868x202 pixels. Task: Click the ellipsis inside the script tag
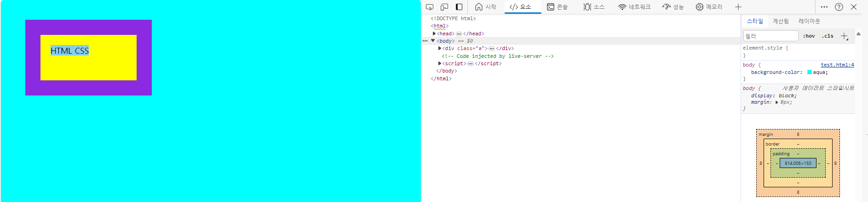click(x=471, y=64)
